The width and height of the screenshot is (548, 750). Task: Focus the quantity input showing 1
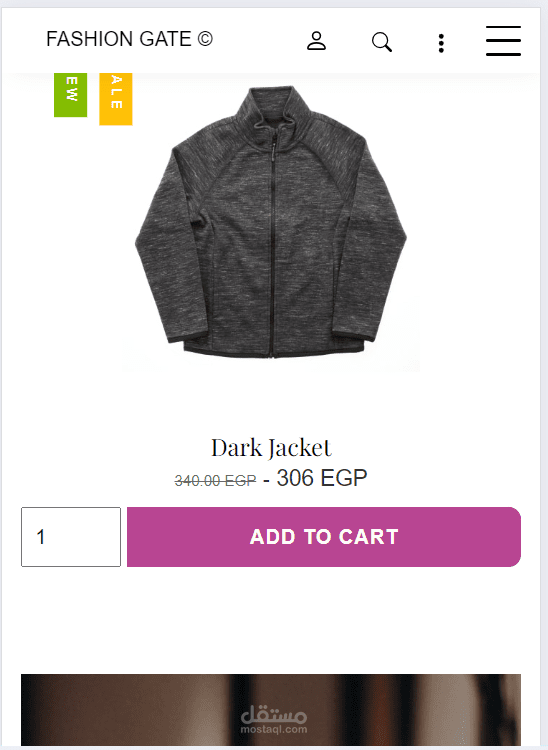[71, 537]
